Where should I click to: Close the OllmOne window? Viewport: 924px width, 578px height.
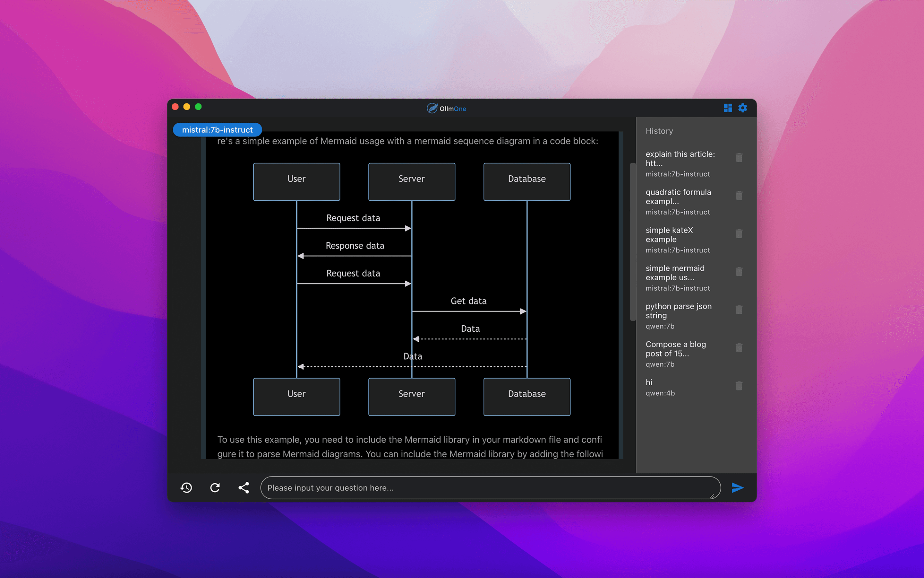point(175,107)
